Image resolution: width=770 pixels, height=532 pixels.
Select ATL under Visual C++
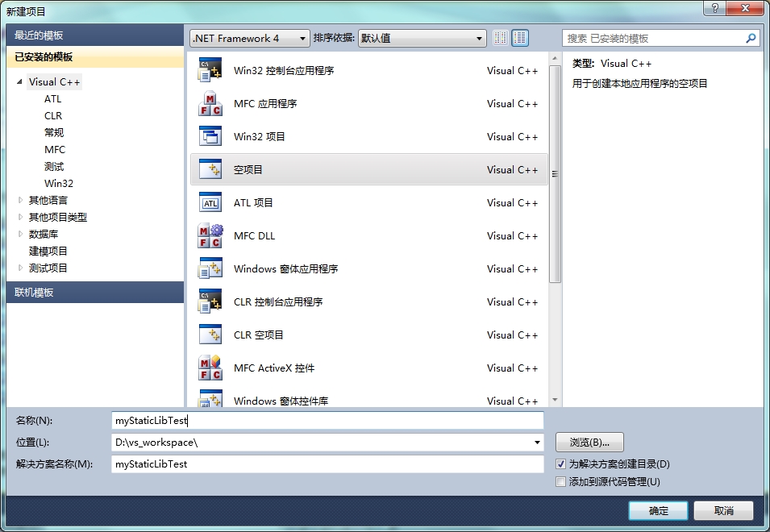pyautogui.click(x=53, y=98)
